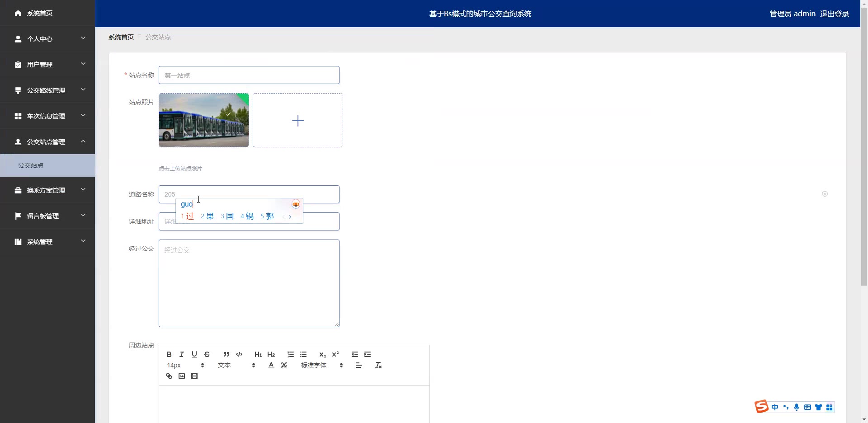The width and height of the screenshot is (868, 423).
Task: Click the plus box to upload photo
Action: point(297,120)
